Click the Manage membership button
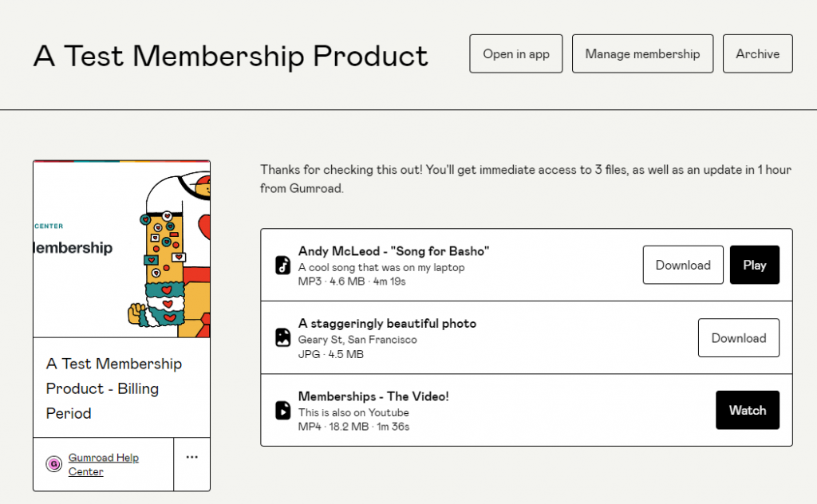Screen dimensions: 817x504 click(642, 54)
